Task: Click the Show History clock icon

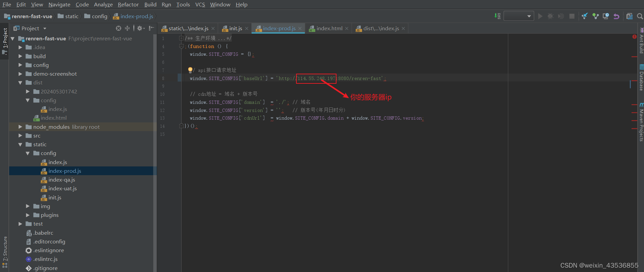Action: [606, 16]
